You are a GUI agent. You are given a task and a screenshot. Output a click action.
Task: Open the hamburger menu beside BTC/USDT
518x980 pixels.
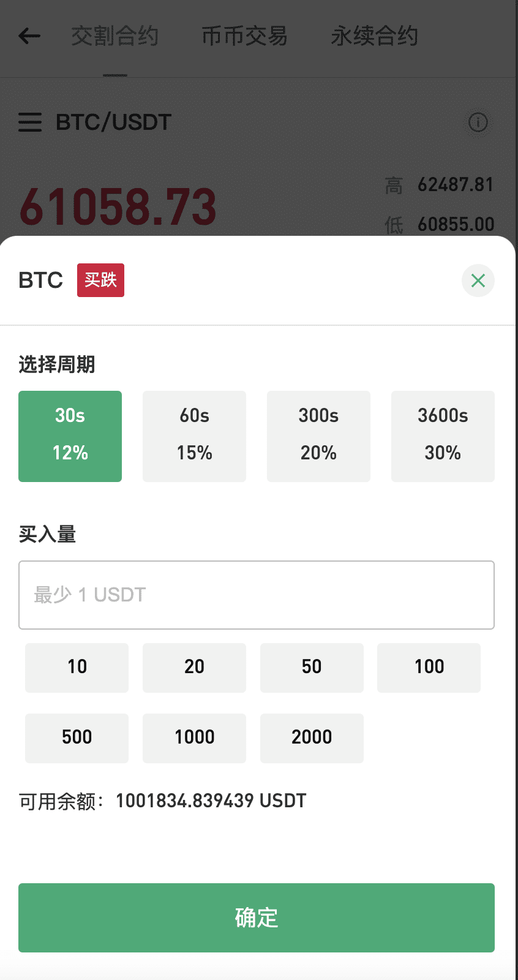pos(30,123)
